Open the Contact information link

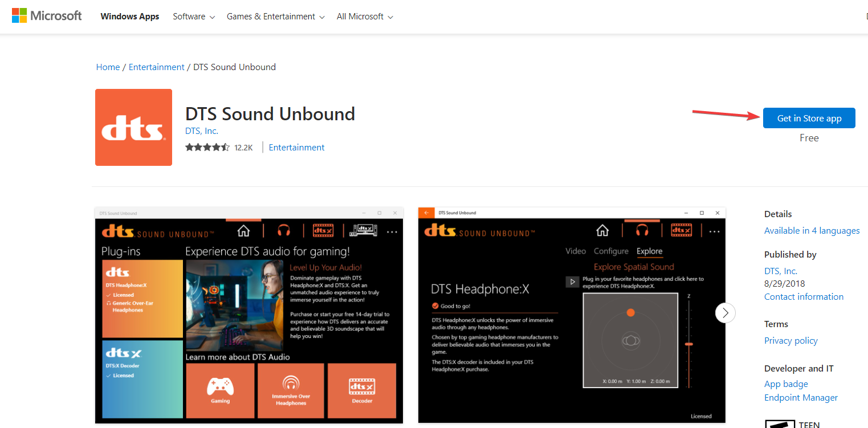tap(804, 296)
